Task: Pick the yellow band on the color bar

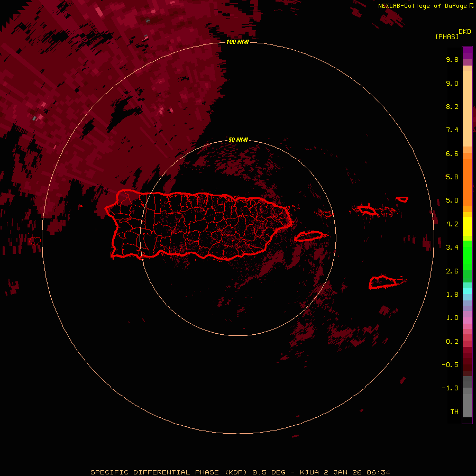Action: tap(467, 226)
